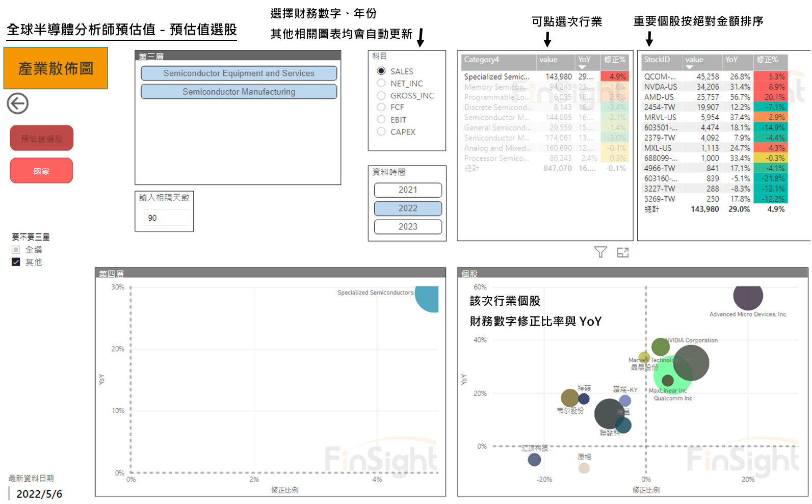
Task: Toggle the 全選 checkbox
Action: [x=16, y=250]
